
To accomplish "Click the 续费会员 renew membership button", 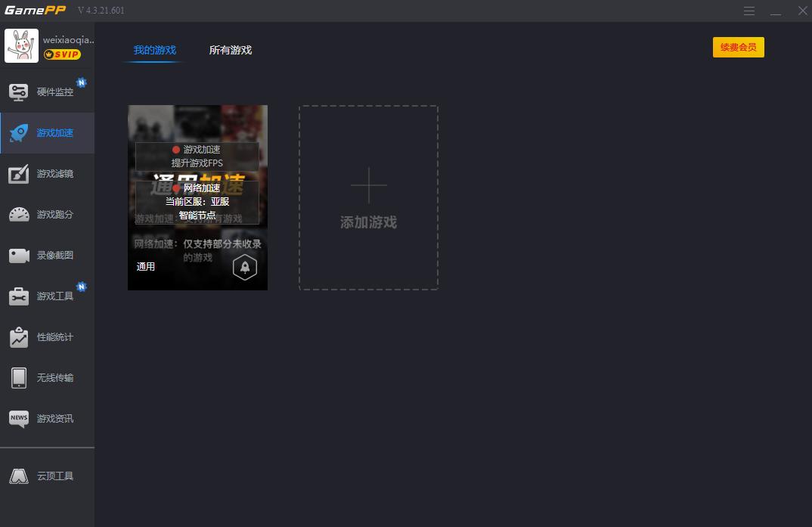I will click(x=739, y=47).
